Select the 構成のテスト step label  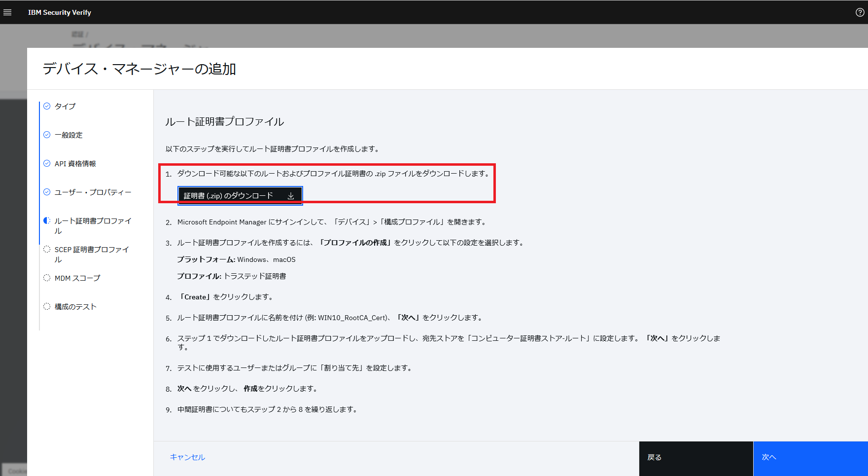click(x=75, y=306)
